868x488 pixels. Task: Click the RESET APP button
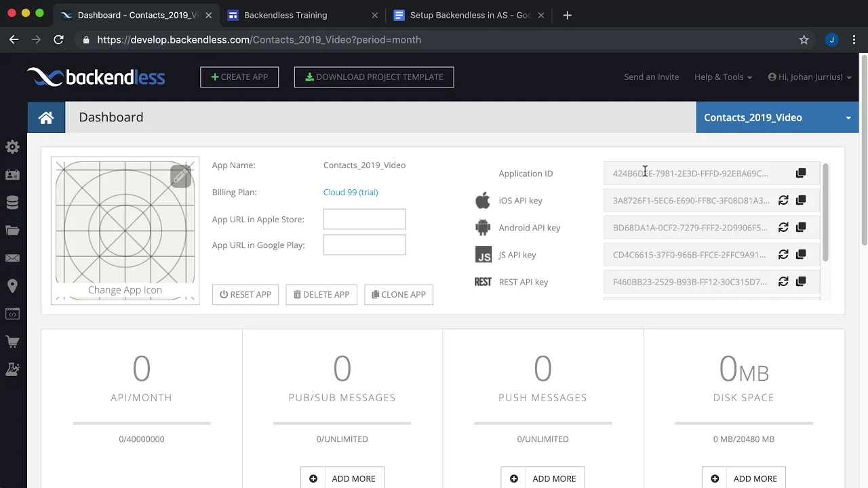245,294
